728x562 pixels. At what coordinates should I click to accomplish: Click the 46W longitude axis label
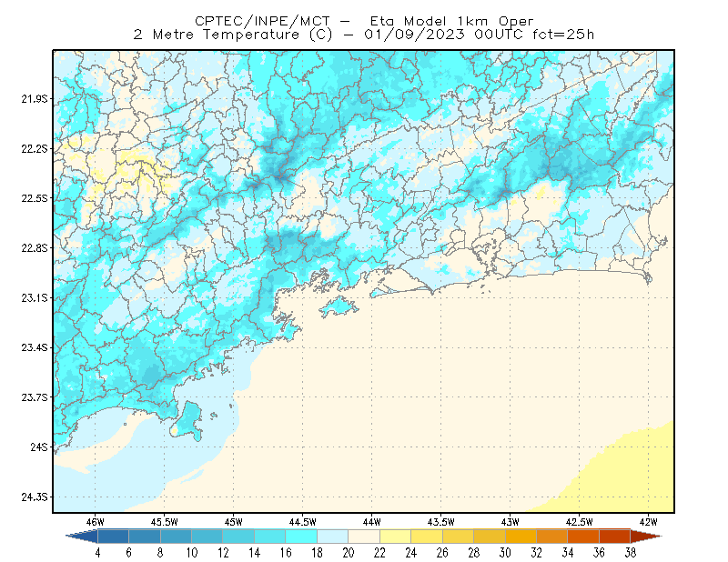point(96,522)
